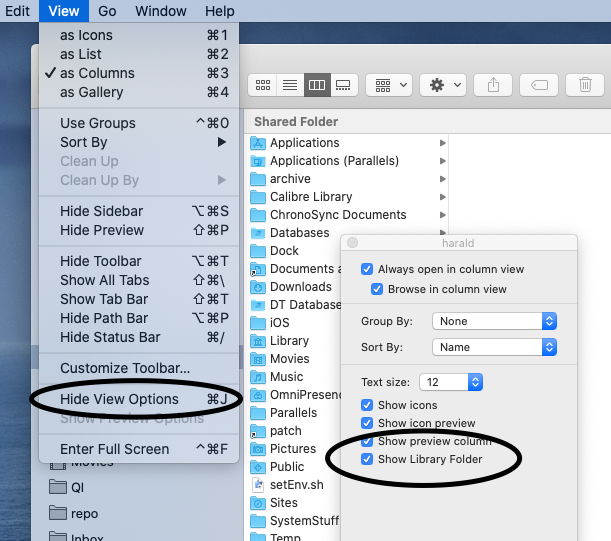
Task: Select the Applications folder icon
Action: (x=258, y=143)
